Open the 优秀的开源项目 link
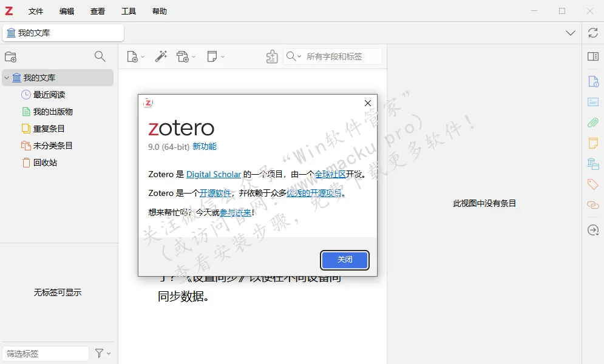Image resolution: width=604 pixels, height=364 pixels. point(314,193)
